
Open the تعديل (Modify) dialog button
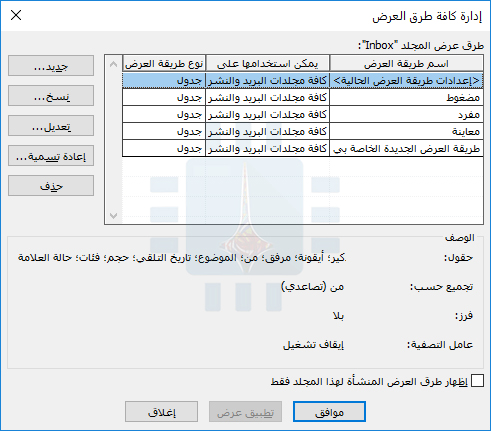51,126
